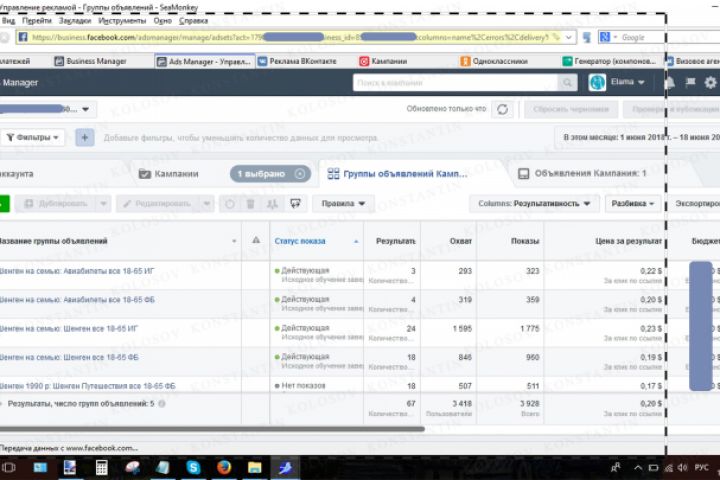Select the Группы объявлений tab
The width and height of the screenshot is (720, 480).
pos(397,174)
